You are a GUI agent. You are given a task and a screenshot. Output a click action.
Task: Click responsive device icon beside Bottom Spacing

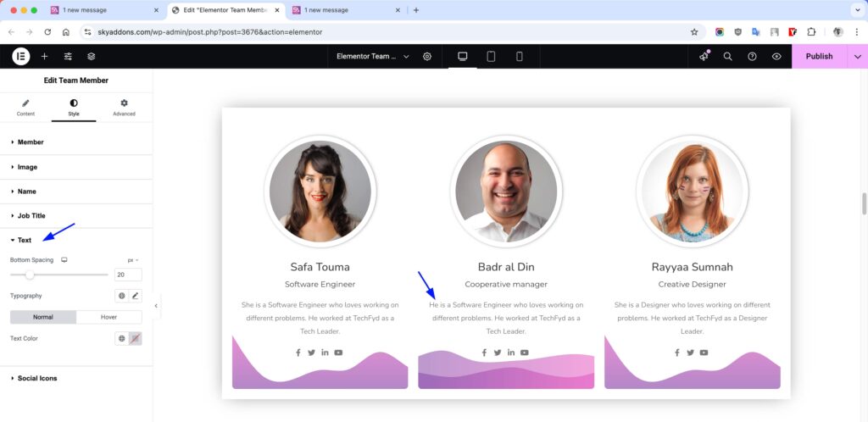(64, 260)
